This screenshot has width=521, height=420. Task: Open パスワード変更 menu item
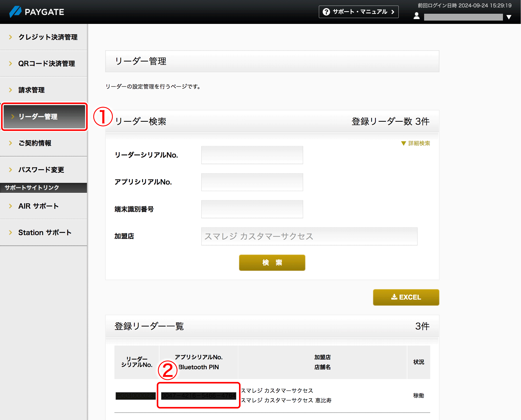point(41,169)
